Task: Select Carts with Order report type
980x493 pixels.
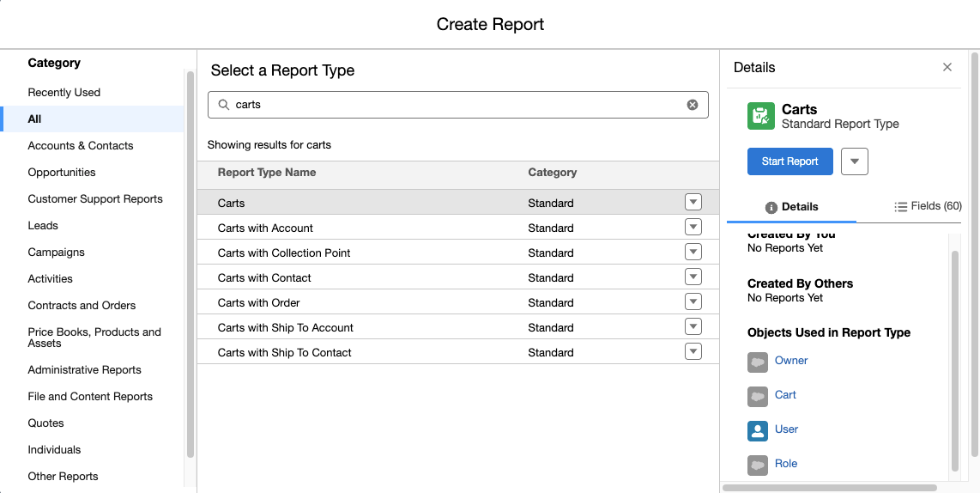Action: click(x=458, y=303)
